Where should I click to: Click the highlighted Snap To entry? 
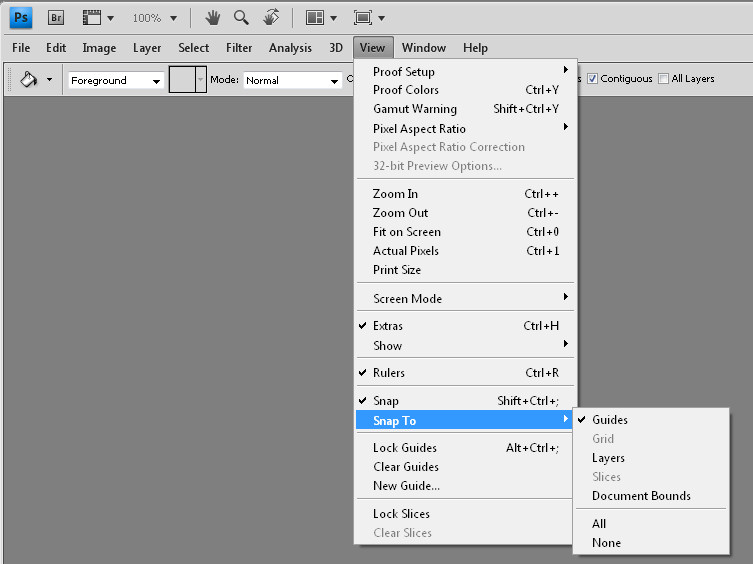464,420
